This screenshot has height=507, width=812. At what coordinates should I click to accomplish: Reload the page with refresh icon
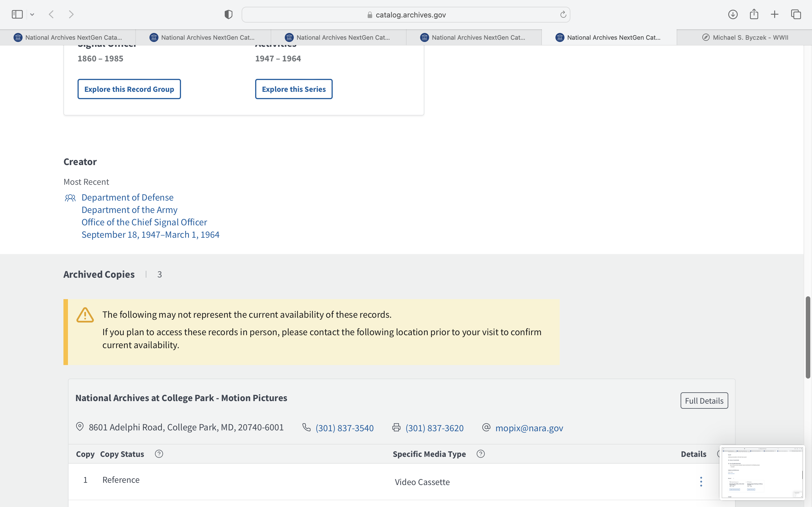point(563,14)
